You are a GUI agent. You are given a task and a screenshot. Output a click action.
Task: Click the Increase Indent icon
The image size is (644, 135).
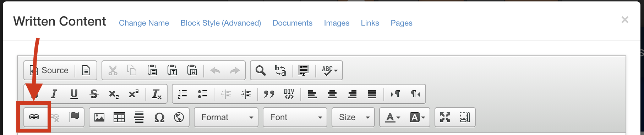point(246,94)
